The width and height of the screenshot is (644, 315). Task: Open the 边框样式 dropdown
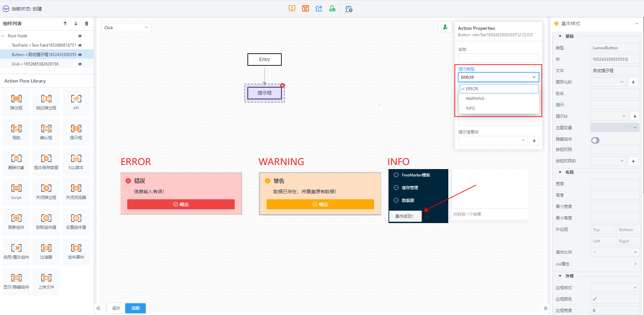click(615, 287)
